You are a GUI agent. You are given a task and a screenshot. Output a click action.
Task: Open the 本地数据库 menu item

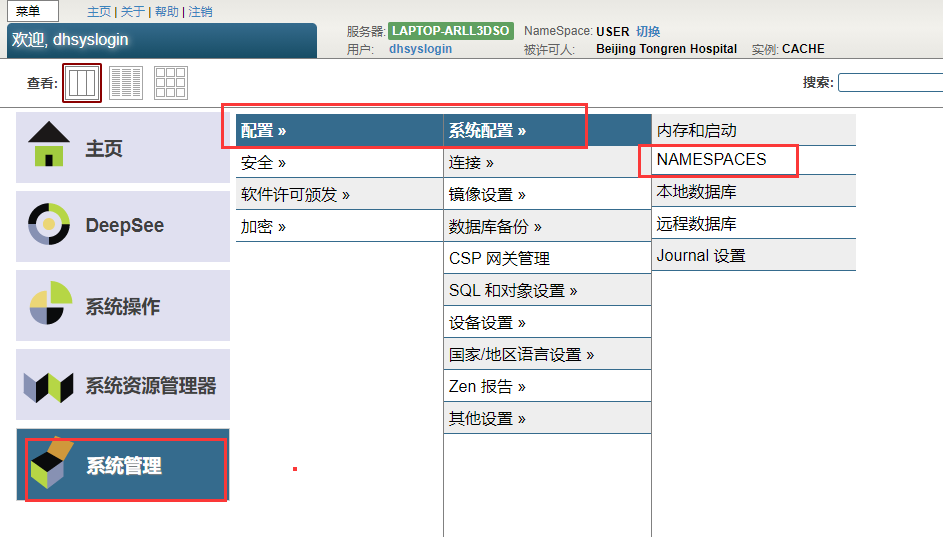pyautogui.click(x=696, y=191)
